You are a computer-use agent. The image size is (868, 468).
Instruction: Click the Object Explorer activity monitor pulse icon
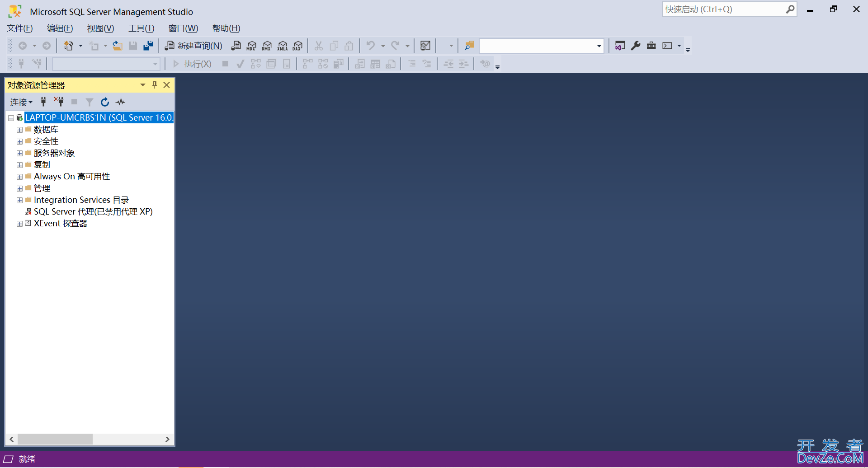tap(120, 102)
